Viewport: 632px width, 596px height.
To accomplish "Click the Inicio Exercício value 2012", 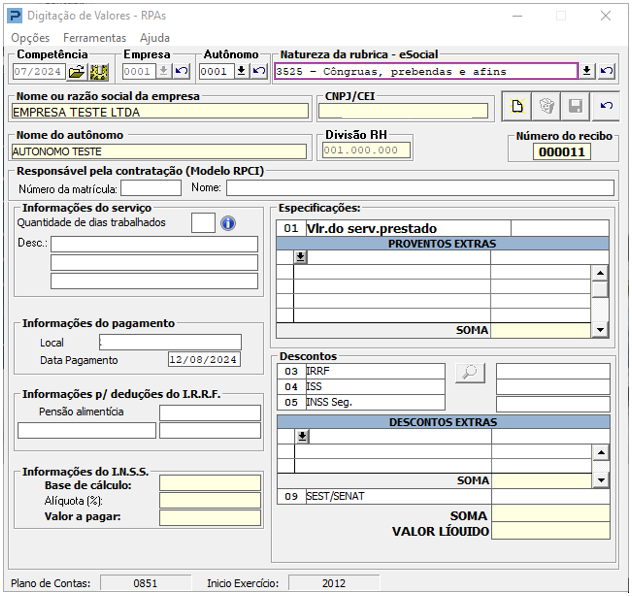I will 334,583.
